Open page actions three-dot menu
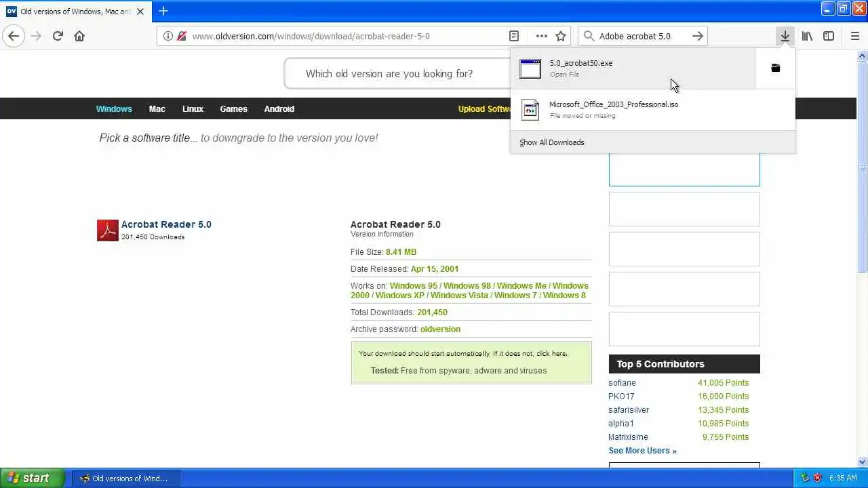The width and height of the screenshot is (868, 488). pyautogui.click(x=541, y=36)
